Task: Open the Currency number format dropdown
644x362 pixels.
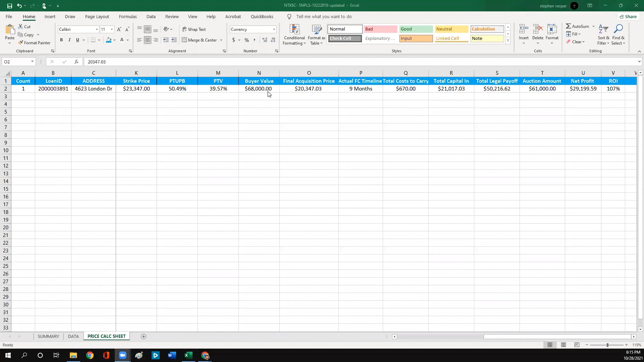Action: (274, 29)
